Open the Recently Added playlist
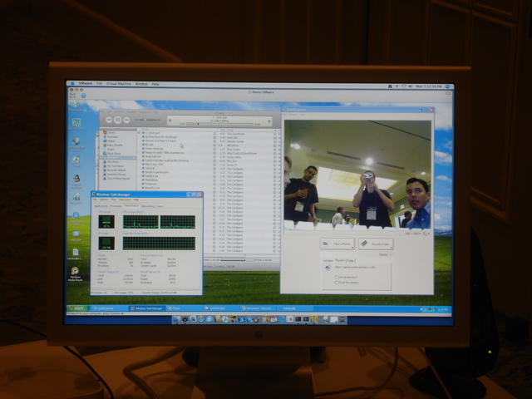Viewport: 532px width, 399px height. pos(115,170)
